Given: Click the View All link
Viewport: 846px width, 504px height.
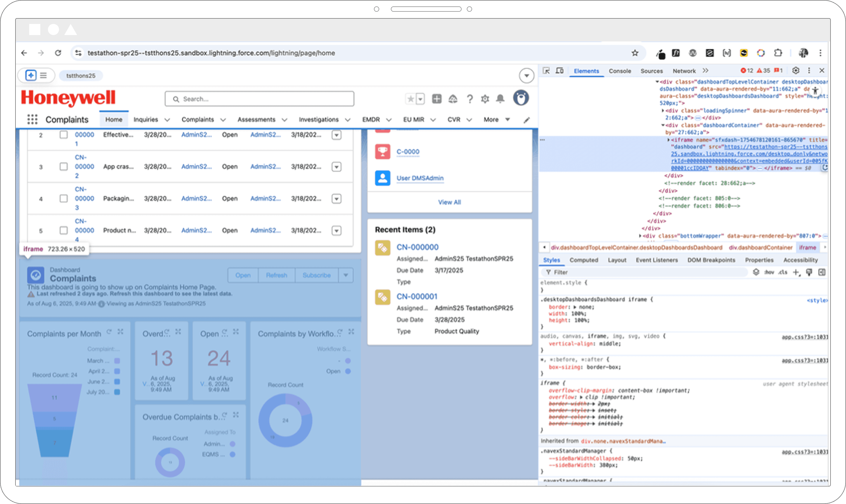Looking at the screenshot, I should click(449, 202).
